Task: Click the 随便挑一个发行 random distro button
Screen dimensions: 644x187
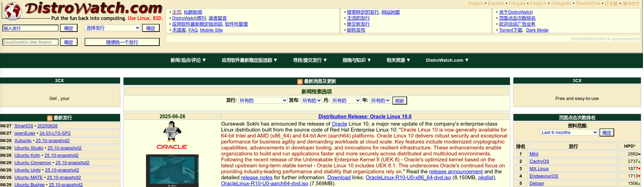Action: click(122, 42)
